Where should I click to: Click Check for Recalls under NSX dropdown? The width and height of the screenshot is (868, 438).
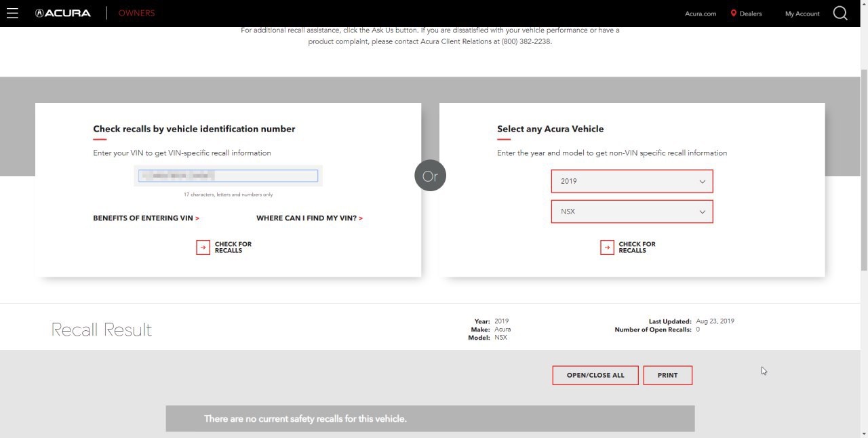click(x=637, y=247)
